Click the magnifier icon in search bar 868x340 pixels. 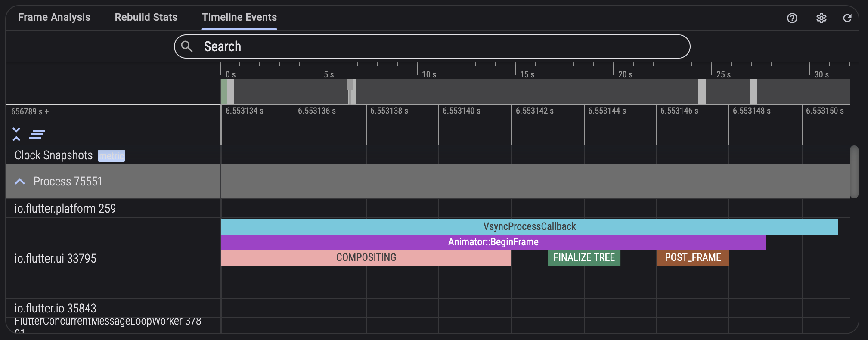tap(187, 46)
